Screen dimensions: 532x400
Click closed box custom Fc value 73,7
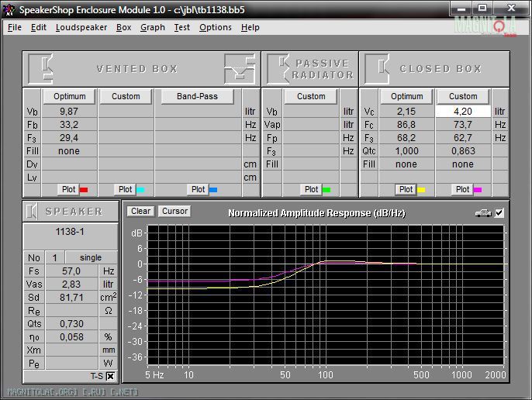pos(463,125)
